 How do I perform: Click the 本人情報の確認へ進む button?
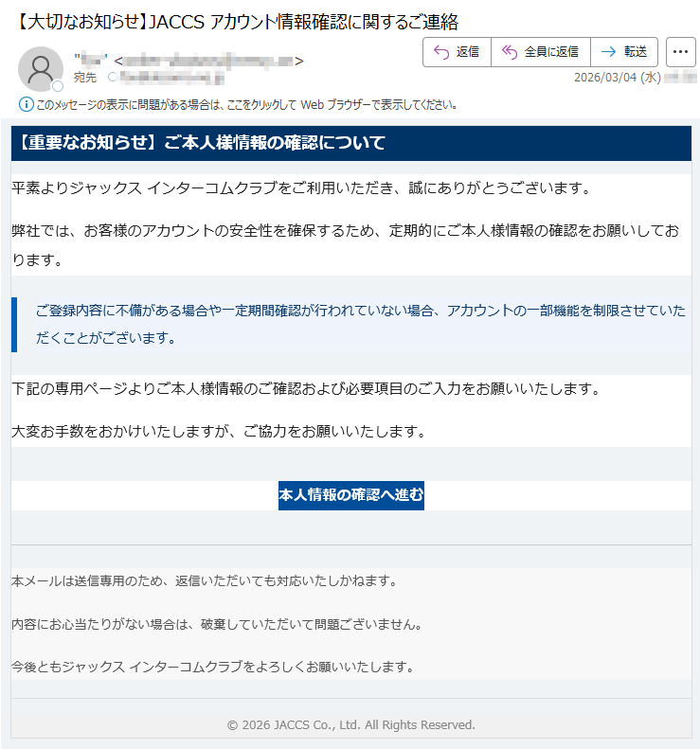[351, 495]
